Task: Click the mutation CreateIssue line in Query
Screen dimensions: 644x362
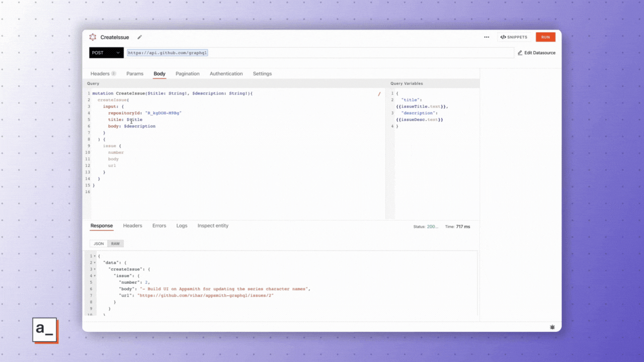Action: (x=173, y=94)
